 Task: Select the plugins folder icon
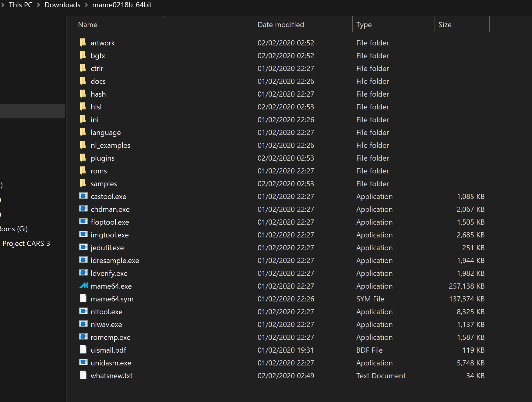point(83,158)
